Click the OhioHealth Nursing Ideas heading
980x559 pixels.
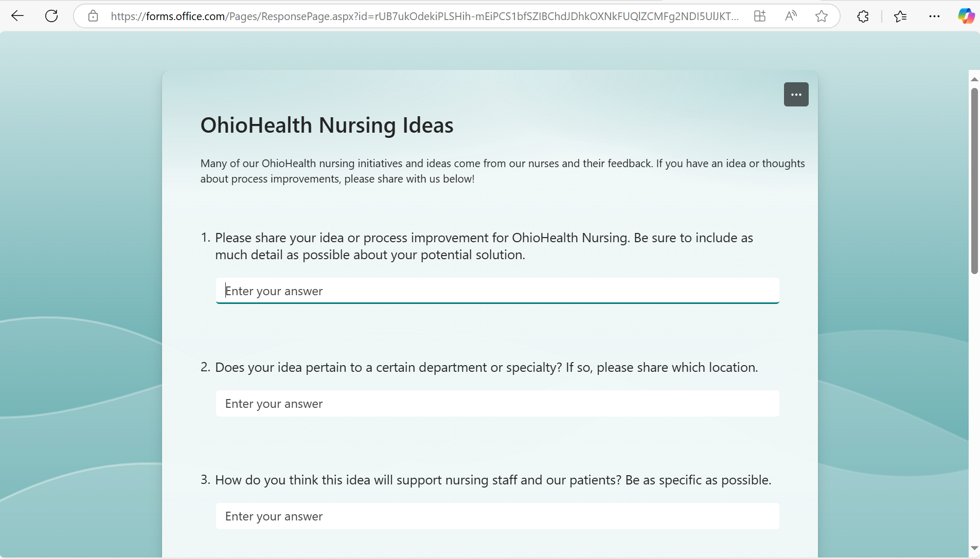[x=327, y=125]
